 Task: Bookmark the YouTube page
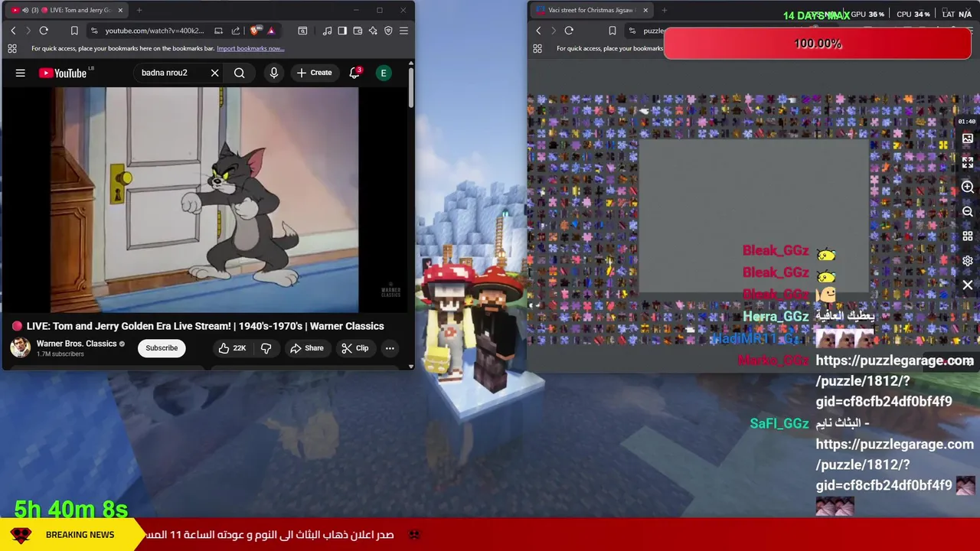point(74,31)
